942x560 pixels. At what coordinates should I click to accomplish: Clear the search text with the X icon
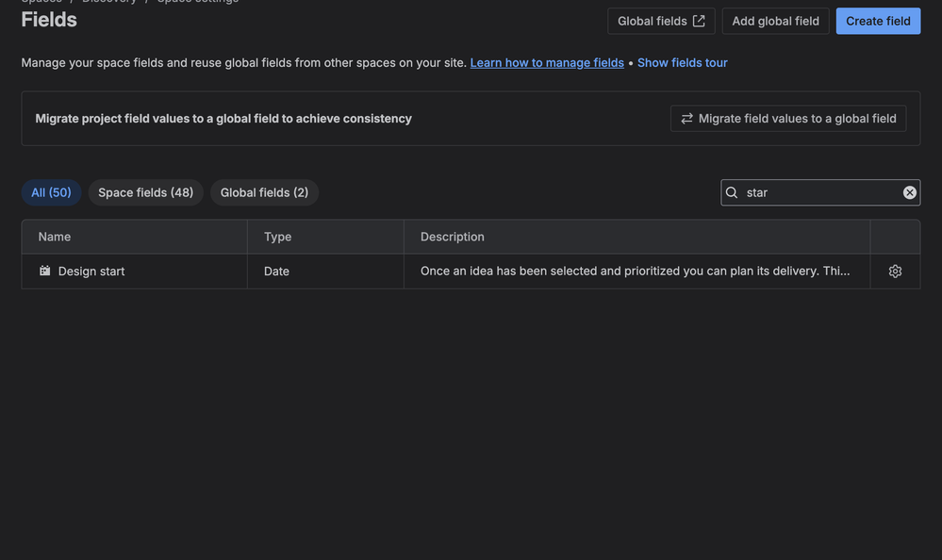click(909, 192)
